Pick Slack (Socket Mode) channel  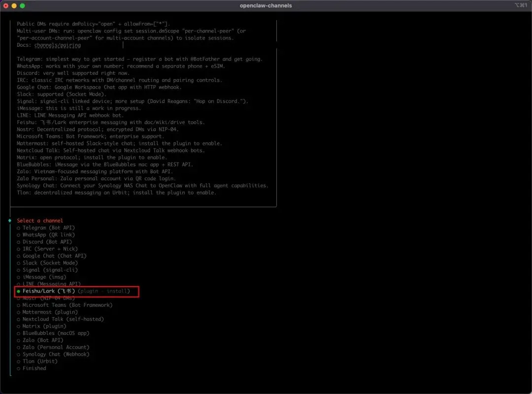(x=47, y=263)
